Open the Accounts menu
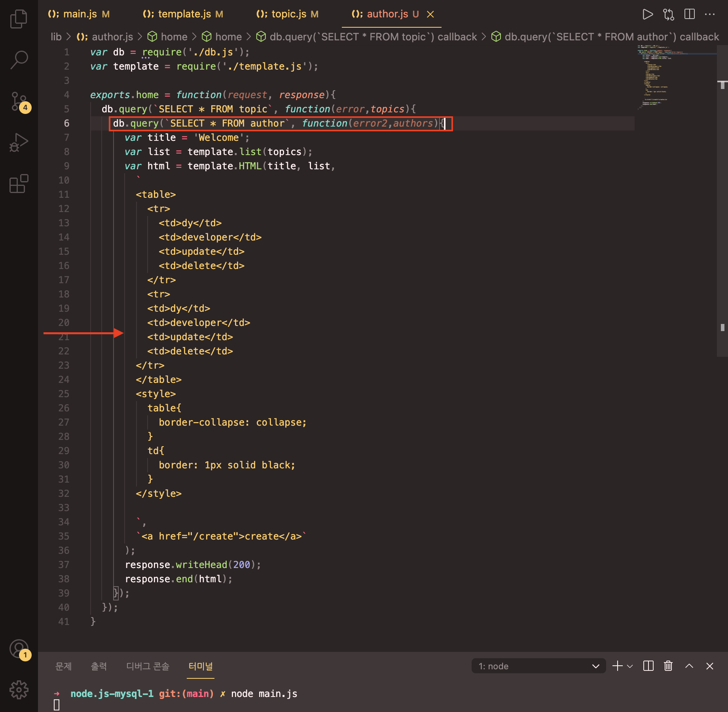 point(19,650)
